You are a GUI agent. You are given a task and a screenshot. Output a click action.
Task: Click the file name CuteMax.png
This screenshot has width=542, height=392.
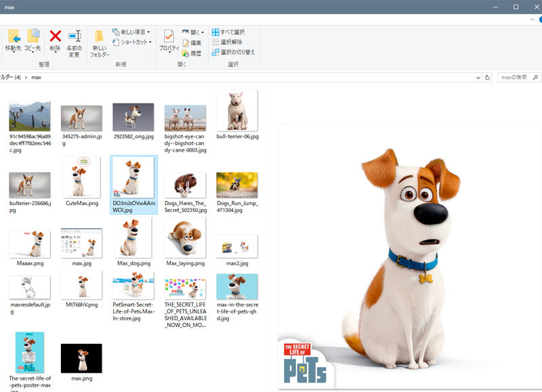[x=82, y=203]
